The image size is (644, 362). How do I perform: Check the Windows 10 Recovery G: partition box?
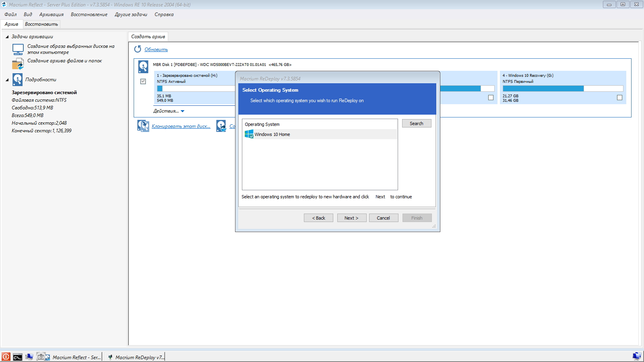619,98
